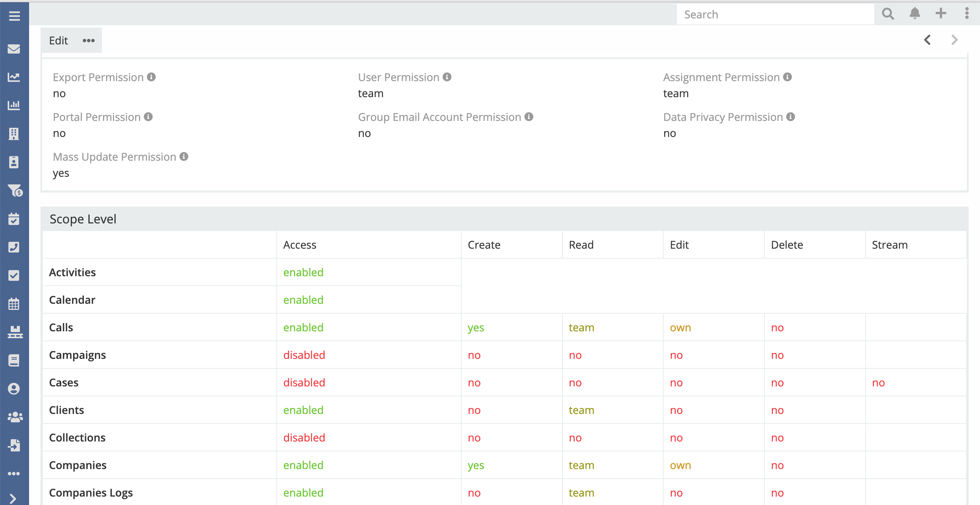The image size is (980, 505).
Task: Show info for Data Privacy Permission
Action: click(x=791, y=117)
